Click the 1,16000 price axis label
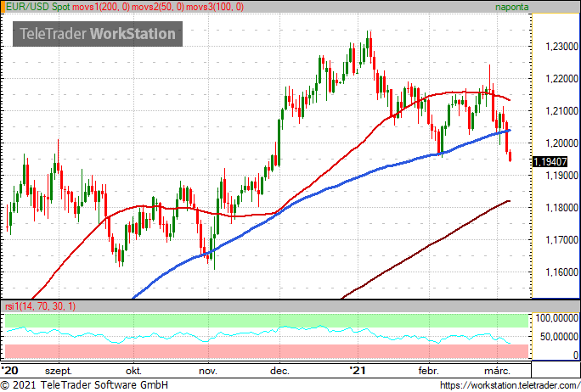The width and height of the screenshot is (581, 392). click(x=562, y=272)
